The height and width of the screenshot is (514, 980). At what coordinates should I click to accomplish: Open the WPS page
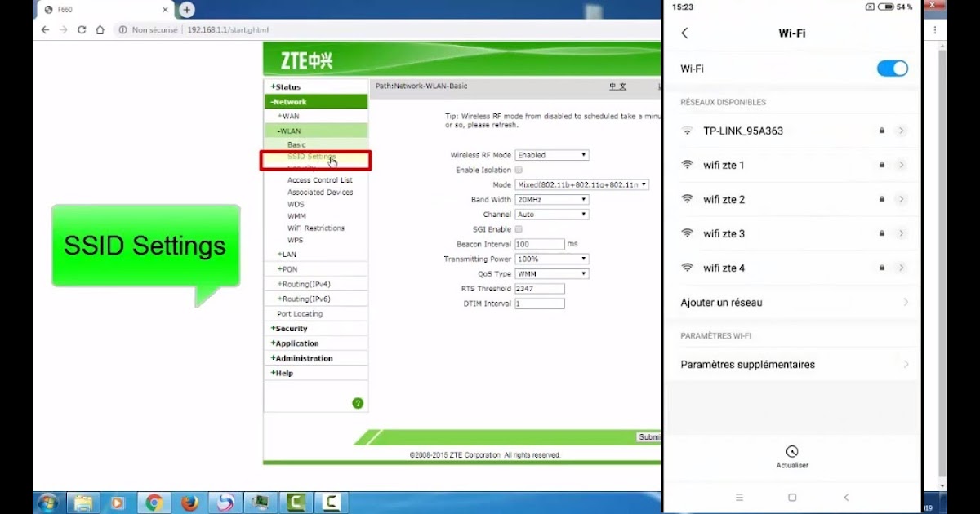(295, 241)
